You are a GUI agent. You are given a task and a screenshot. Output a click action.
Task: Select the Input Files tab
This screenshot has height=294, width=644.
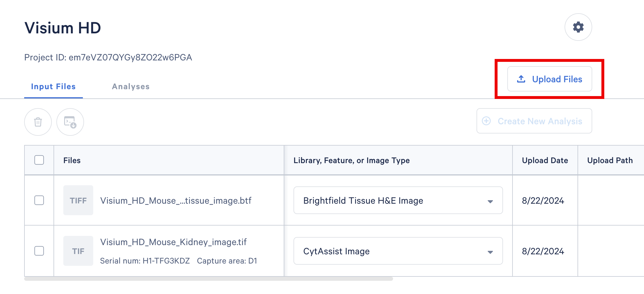[x=53, y=87]
